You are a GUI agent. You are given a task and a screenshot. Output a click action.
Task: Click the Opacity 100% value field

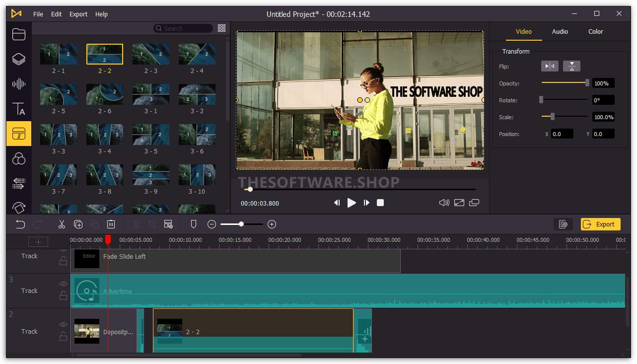(603, 83)
